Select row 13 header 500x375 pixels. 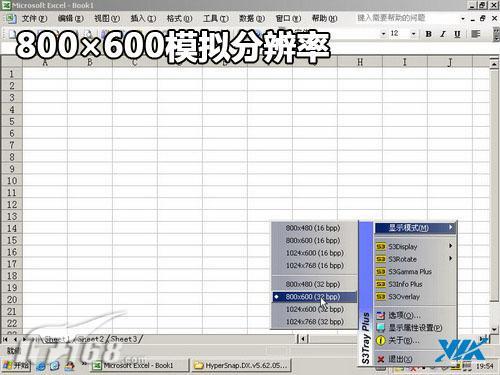[12, 216]
